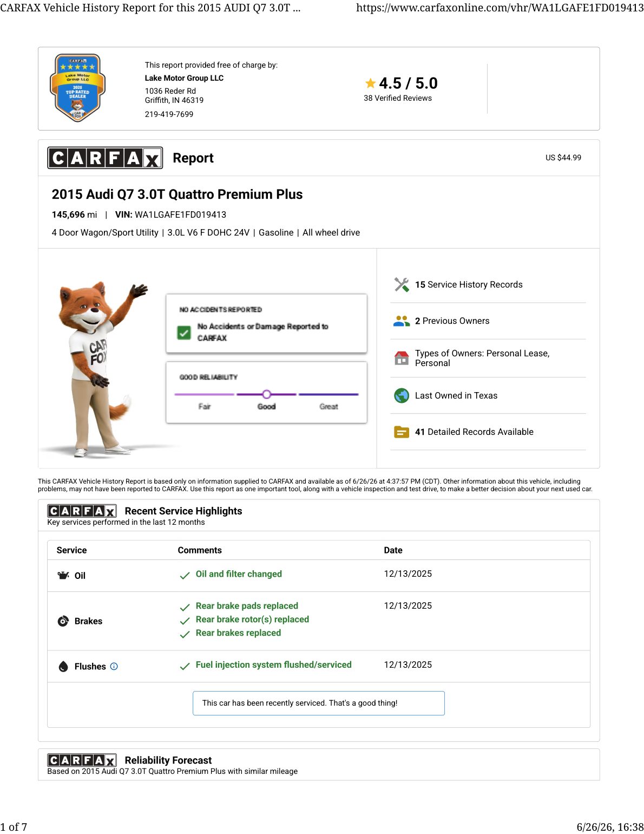Click the recently serviced notice box
This screenshot has width=644, height=834.
click(319, 703)
